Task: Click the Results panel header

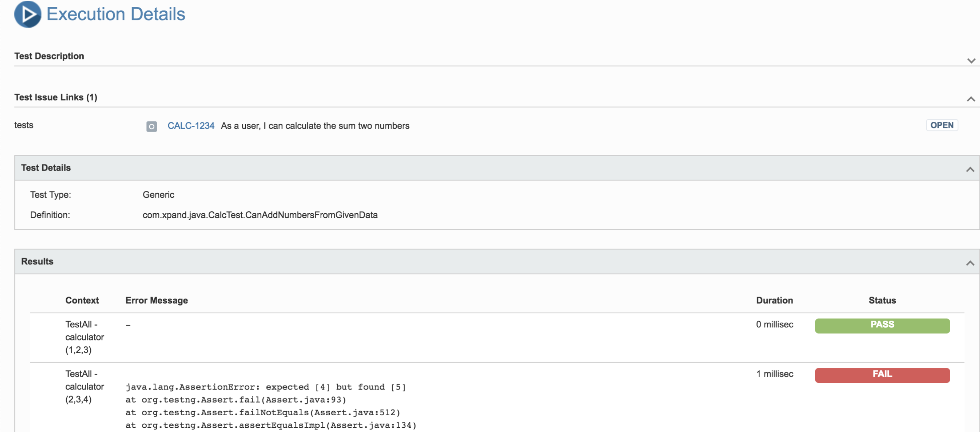Action: point(496,261)
